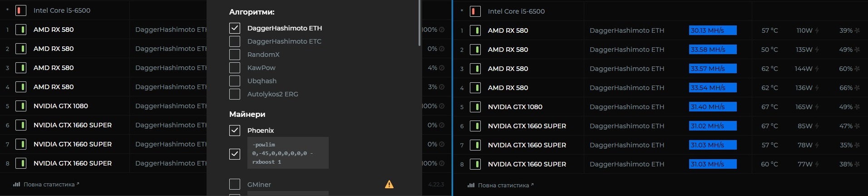868x196 pixels.
Task: Select the NVIDIA GTX 1660 SUPER row 8 in right panel
Action: coord(661,164)
